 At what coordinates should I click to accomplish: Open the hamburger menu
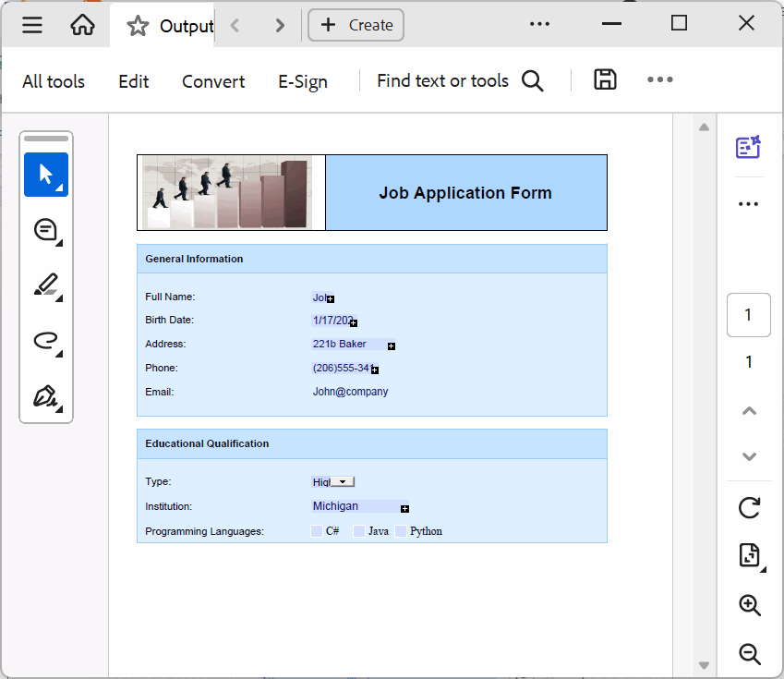pos(32,25)
